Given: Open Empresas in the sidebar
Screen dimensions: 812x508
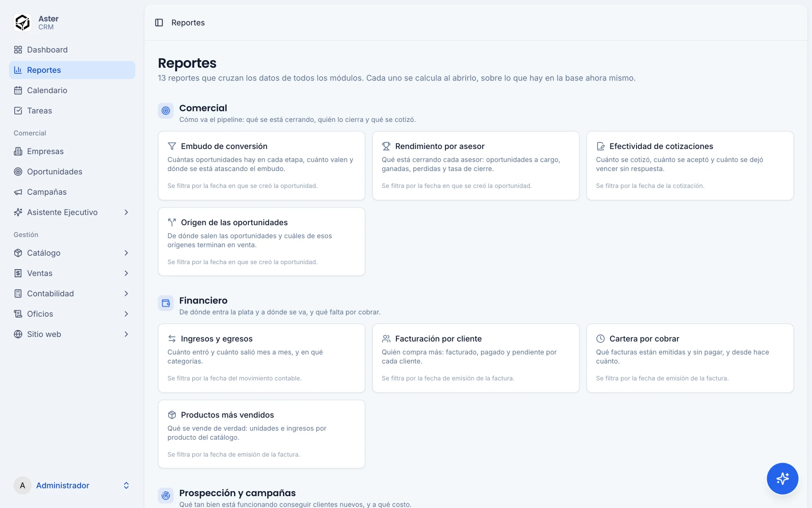Looking at the screenshot, I should coord(72,151).
